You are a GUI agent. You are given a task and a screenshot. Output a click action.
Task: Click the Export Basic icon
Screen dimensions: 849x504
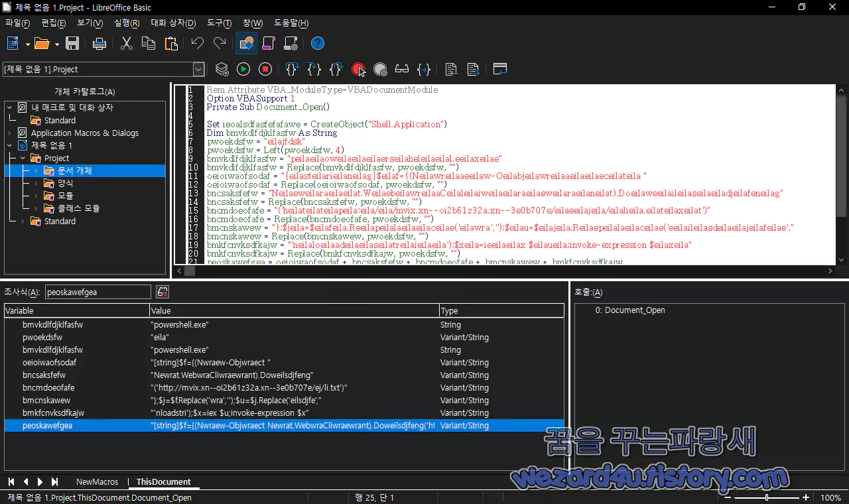473,69
